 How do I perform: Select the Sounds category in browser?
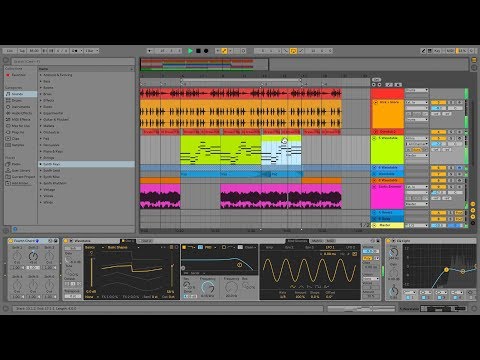pos(21,94)
